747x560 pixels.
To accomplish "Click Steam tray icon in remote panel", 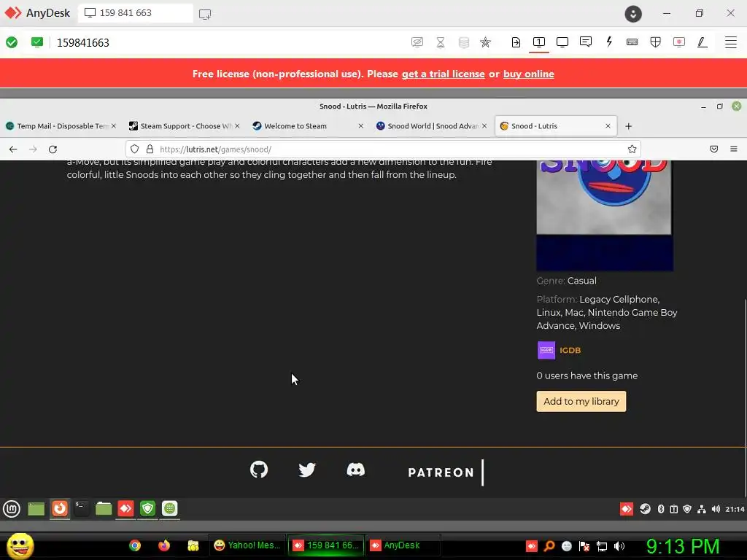I will (x=645, y=509).
